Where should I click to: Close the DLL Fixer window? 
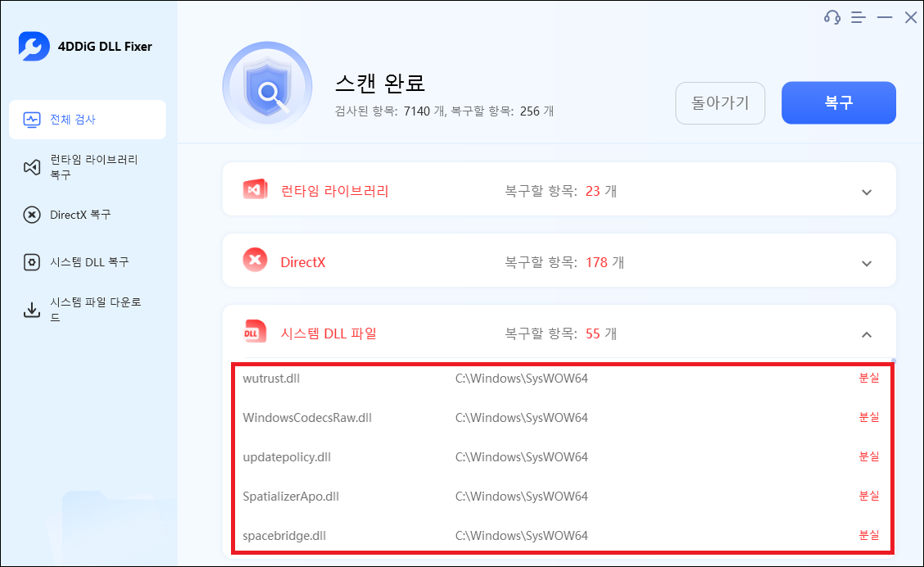click(x=911, y=18)
